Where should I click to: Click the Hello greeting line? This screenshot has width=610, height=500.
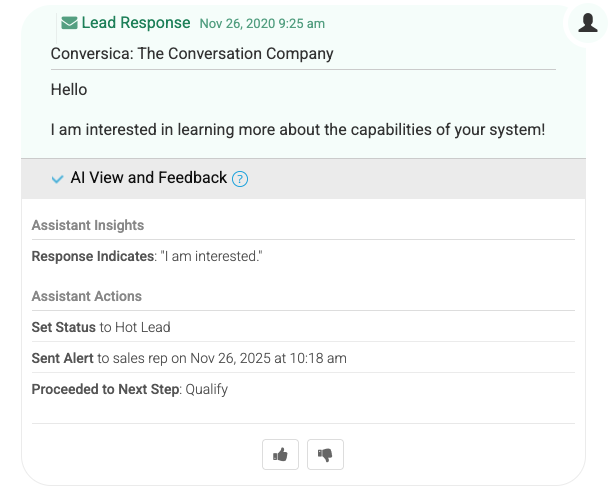point(69,90)
